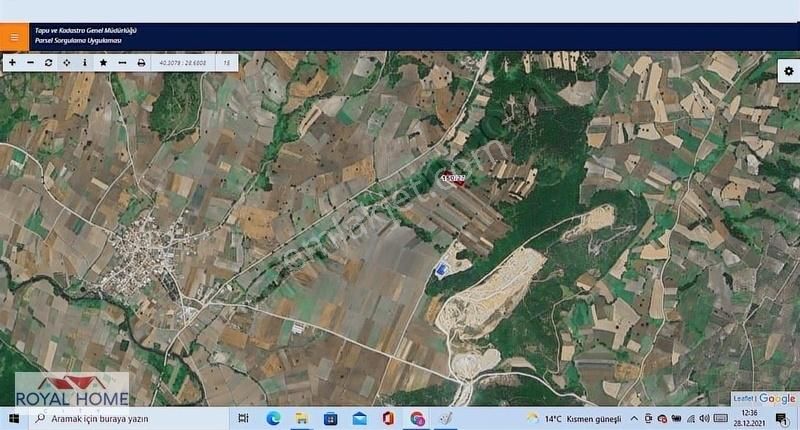Viewport: 800px width, 430px height.
Task: Zoom out with the minus tool
Action: (x=30, y=62)
